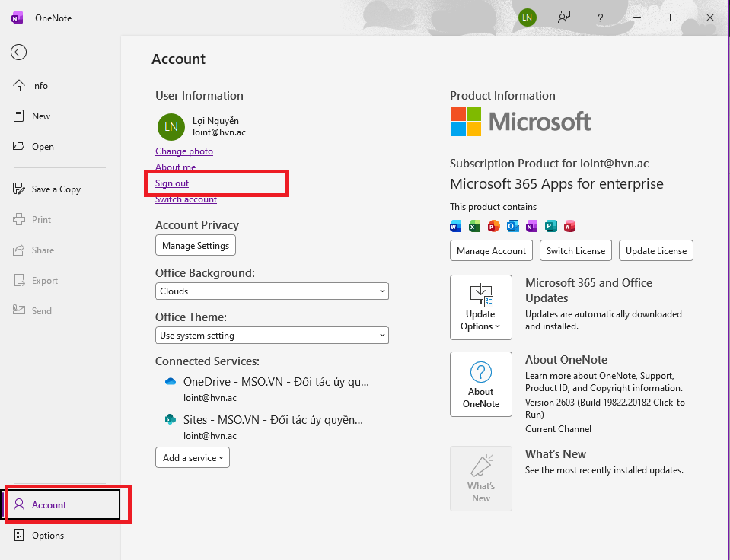Click the Current Channel text
Screen dimensions: 730x560
pyautogui.click(x=558, y=428)
